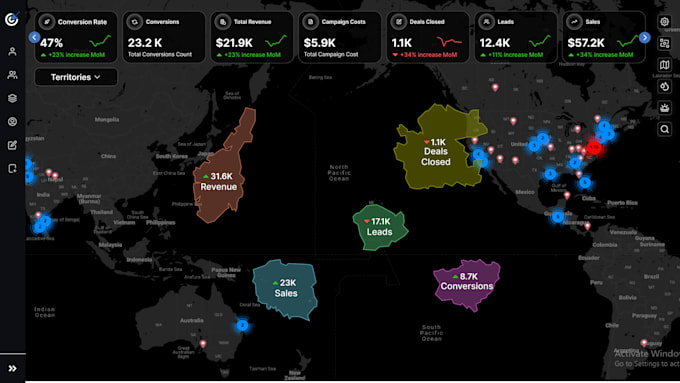
Task: Click the Deals Closed card icon
Action: [x=399, y=22]
